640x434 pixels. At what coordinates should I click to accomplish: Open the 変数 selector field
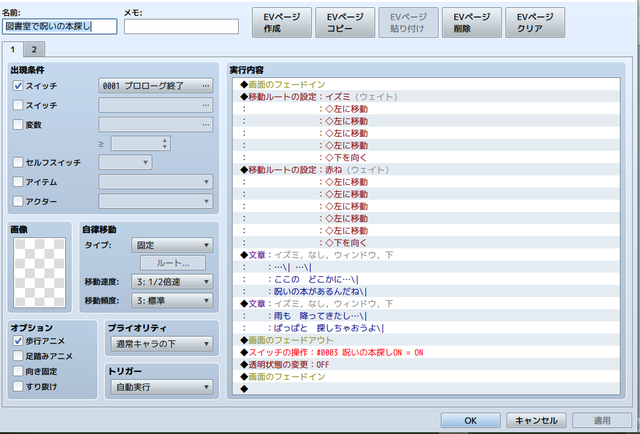[156, 125]
